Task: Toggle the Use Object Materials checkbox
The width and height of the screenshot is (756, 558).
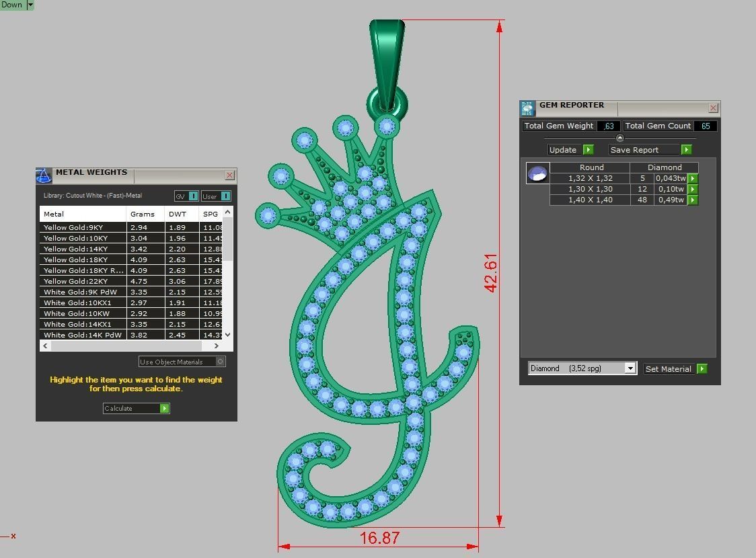Action: coord(220,362)
